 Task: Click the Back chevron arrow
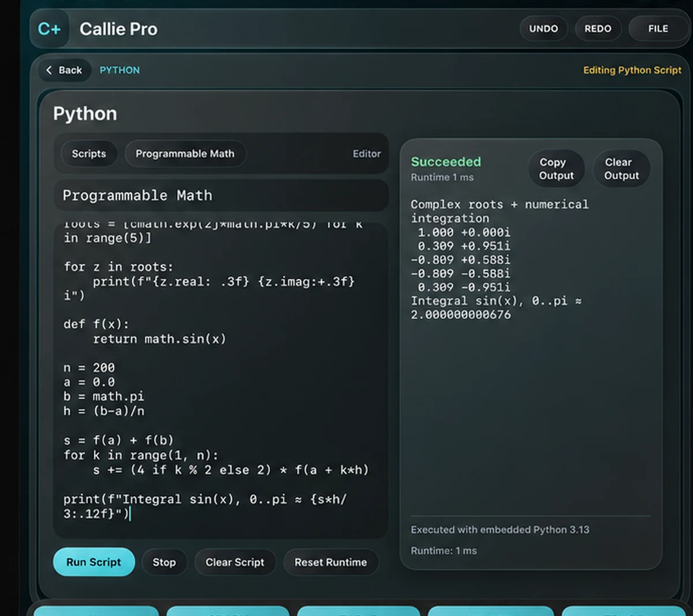49,70
